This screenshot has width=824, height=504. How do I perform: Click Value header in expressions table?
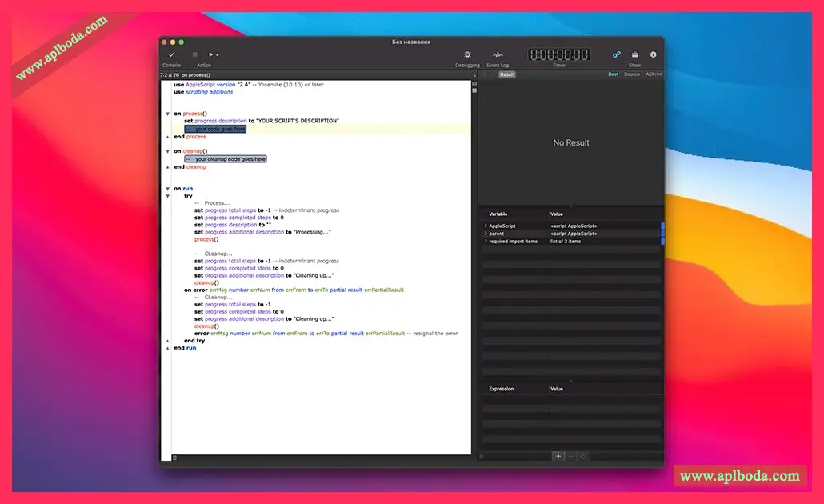coord(557,389)
